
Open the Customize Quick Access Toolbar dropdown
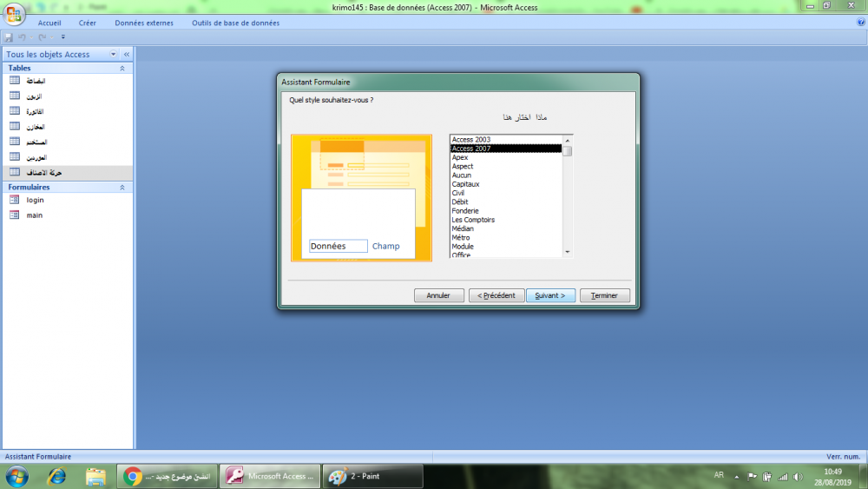point(63,37)
